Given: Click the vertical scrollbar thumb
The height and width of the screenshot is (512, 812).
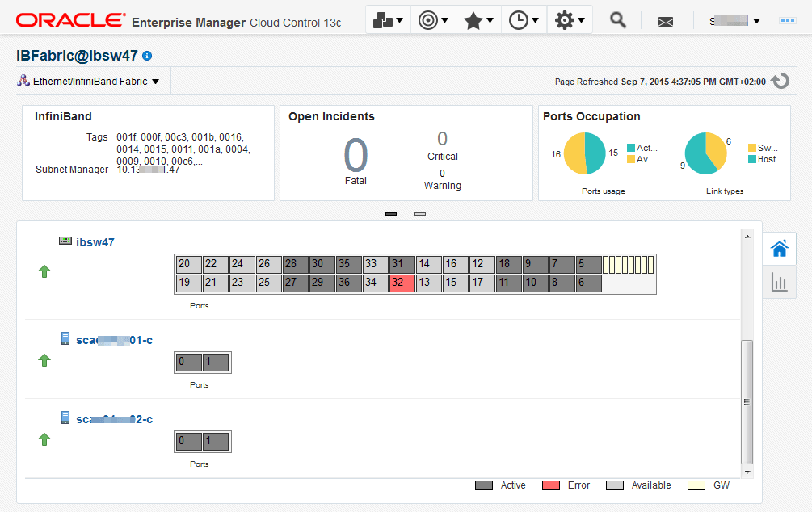Looking at the screenshot, I should [747, 401].
